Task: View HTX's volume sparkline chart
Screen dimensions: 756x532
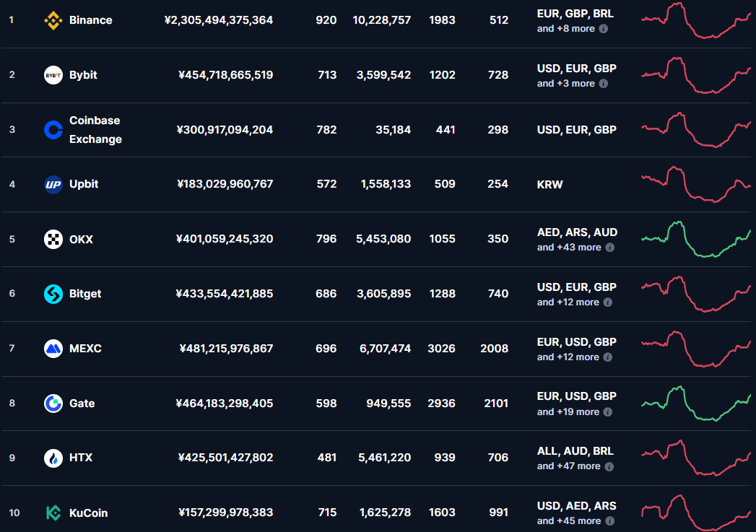Action: coord(696,458)
